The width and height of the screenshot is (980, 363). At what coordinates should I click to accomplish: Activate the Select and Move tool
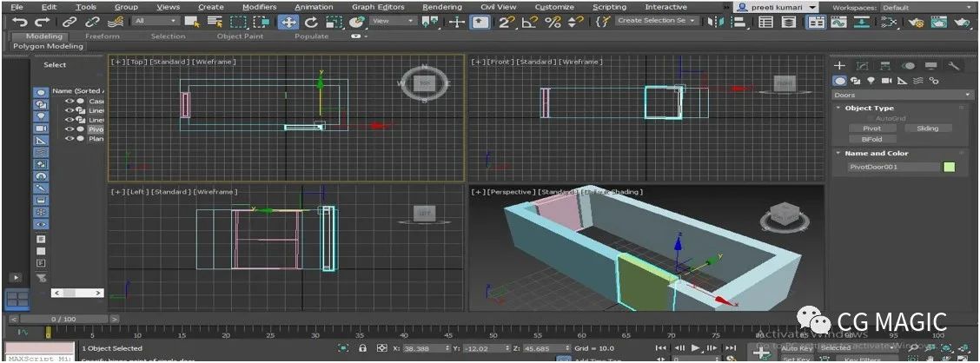click(288, 22)
